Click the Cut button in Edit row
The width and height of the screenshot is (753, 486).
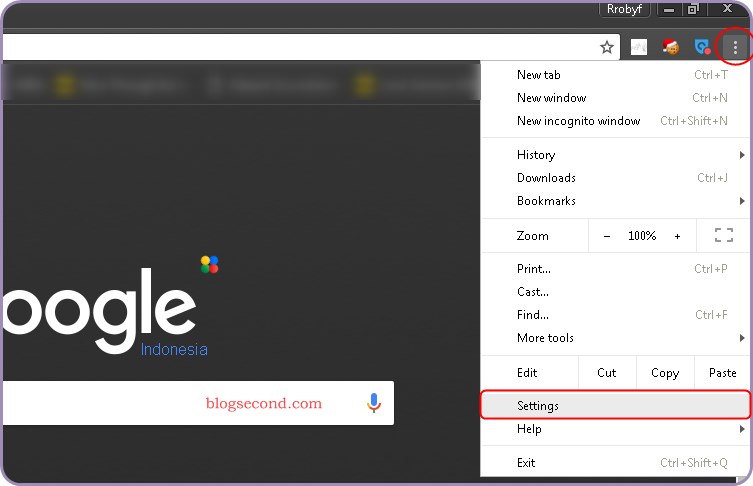(607, 373)
